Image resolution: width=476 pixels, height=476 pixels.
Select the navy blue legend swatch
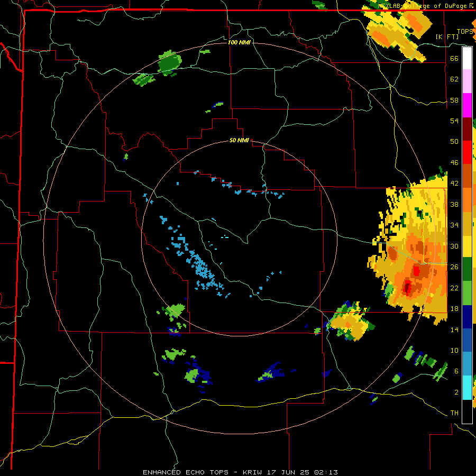coord(467,317)
